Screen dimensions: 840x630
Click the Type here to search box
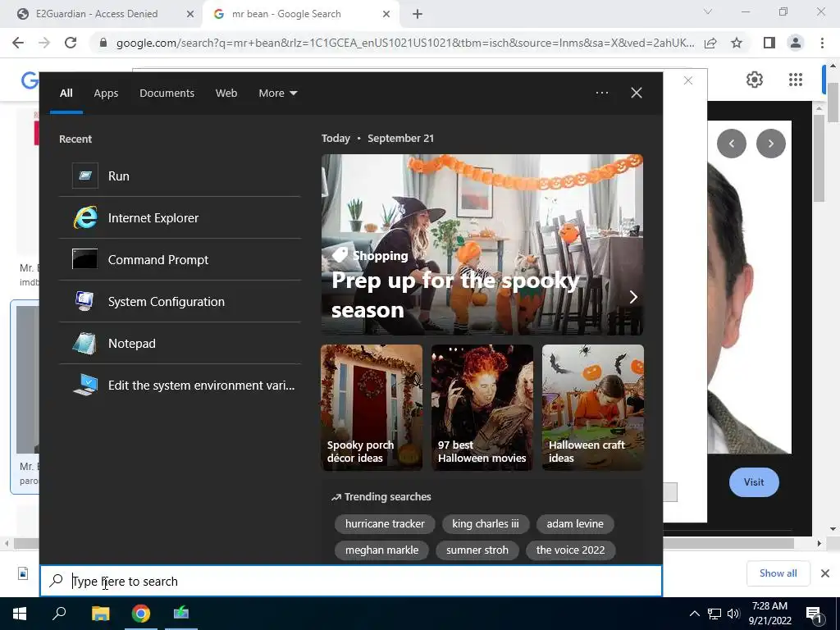pyautogui.click(x=351, y=581)
